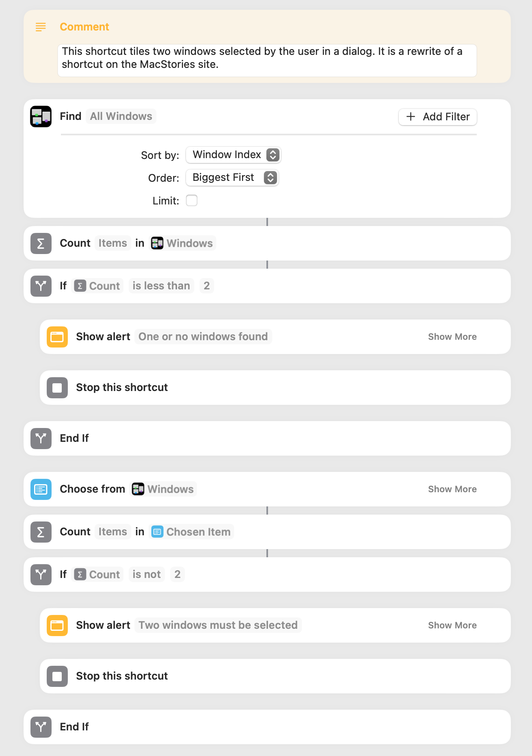Enable the Limit checkbox
Viewport: 532px width, 756px height.
click(192, 200)
